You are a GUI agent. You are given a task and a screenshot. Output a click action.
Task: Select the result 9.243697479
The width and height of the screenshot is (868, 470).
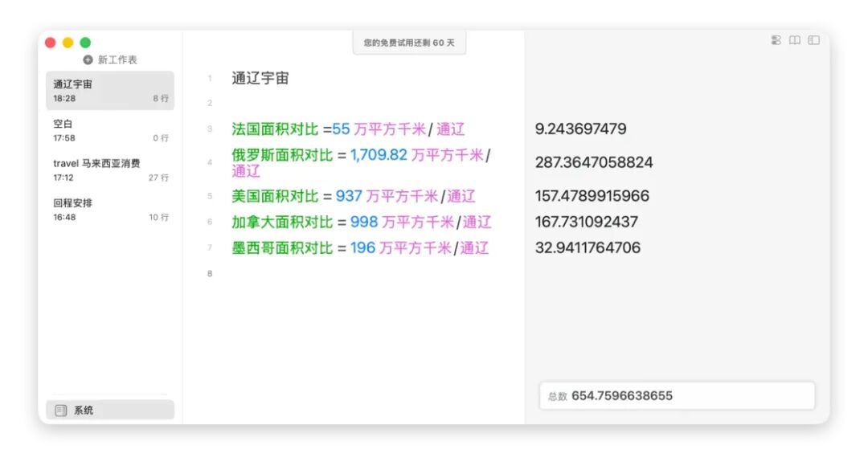coord(581,129)
